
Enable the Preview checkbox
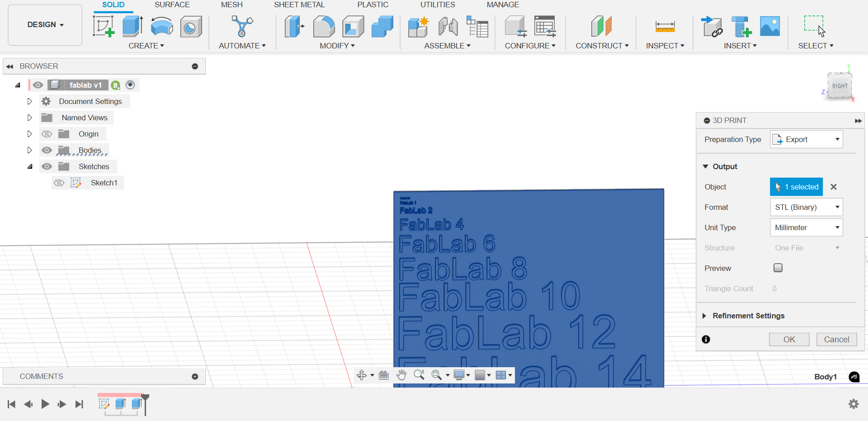778,268
